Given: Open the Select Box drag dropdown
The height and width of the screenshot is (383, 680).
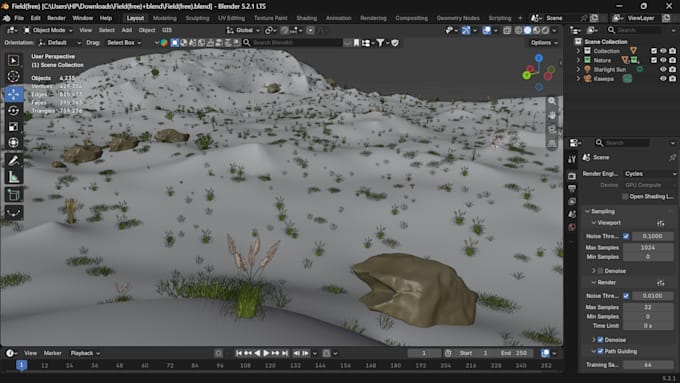Looking at the screenshot, I should 124,43.
